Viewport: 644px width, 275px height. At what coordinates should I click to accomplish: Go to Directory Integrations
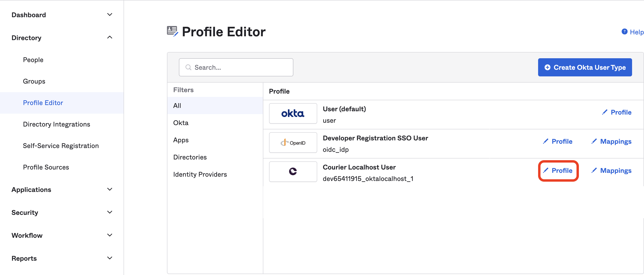point(56,124)
